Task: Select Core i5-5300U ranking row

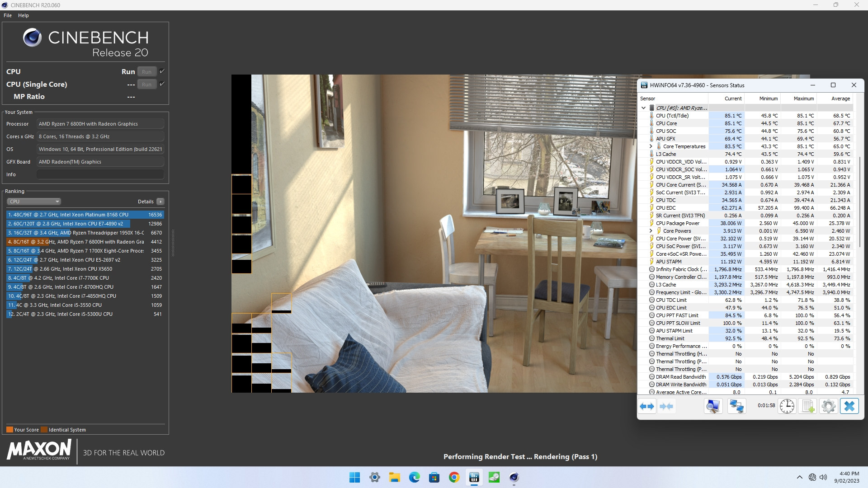Action: (85, 314)
